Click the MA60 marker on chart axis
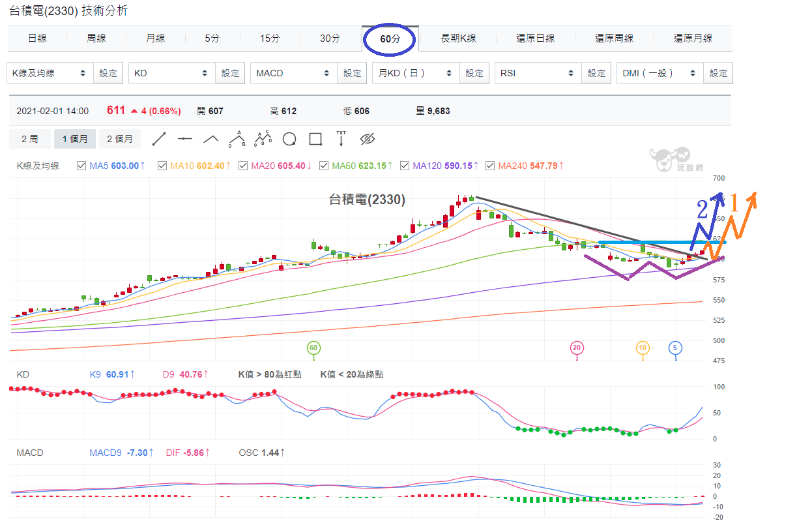The width and height of the screenshot is (812, 523). pyautogui.click(x=313, y=348)
